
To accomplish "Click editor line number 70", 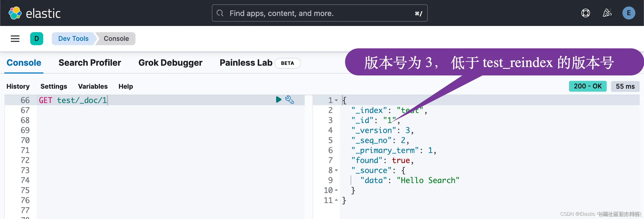I will click(x=25, y=140).
